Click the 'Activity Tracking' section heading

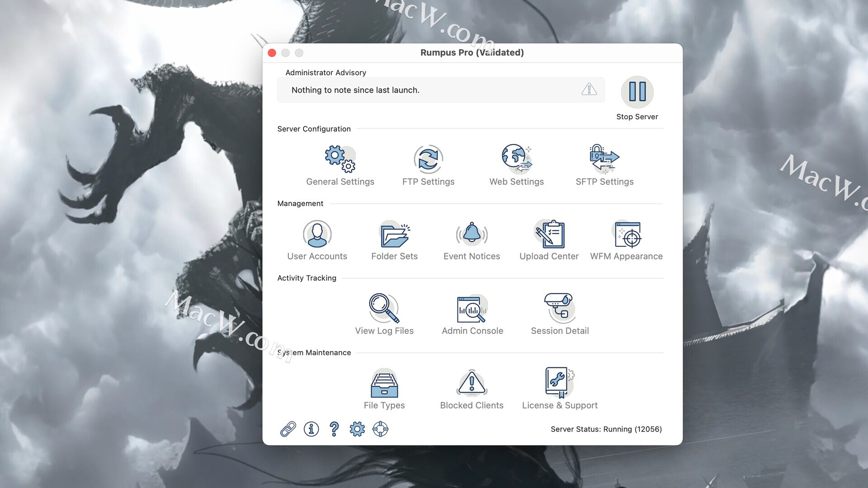307,278
